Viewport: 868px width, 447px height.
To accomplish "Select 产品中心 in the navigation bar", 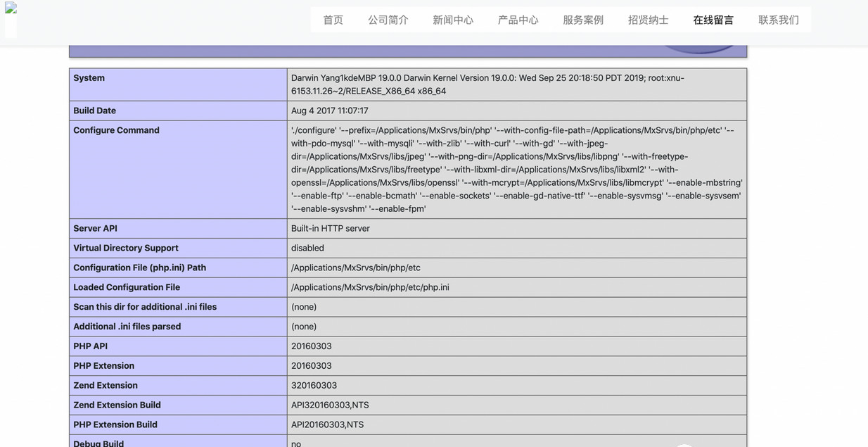I will (518, 20).
